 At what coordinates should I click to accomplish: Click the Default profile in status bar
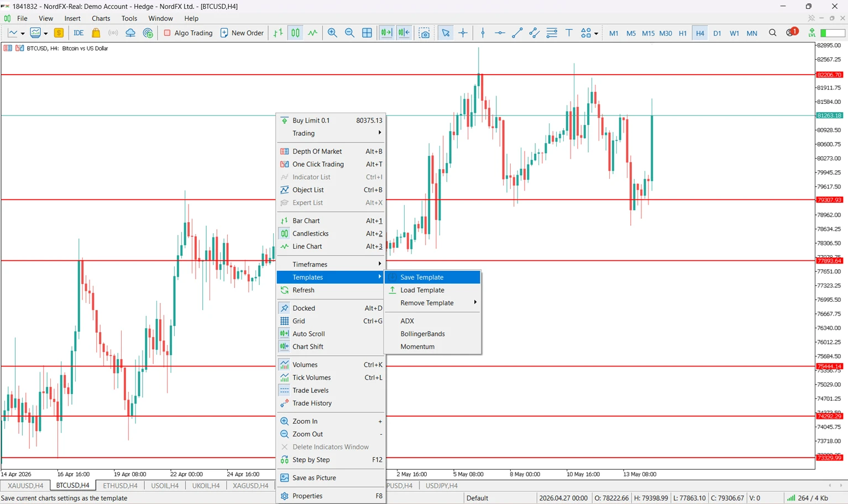pyautogui.click(x=477, y=498)
